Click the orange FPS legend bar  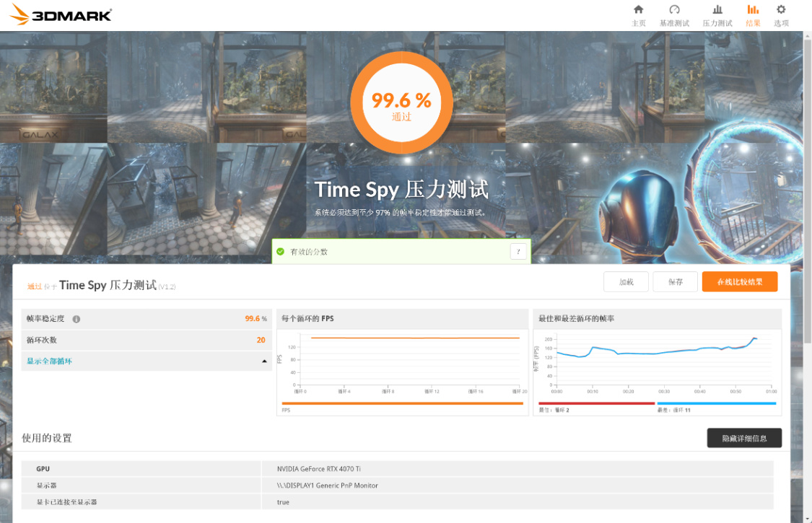(x=402, y=403)
